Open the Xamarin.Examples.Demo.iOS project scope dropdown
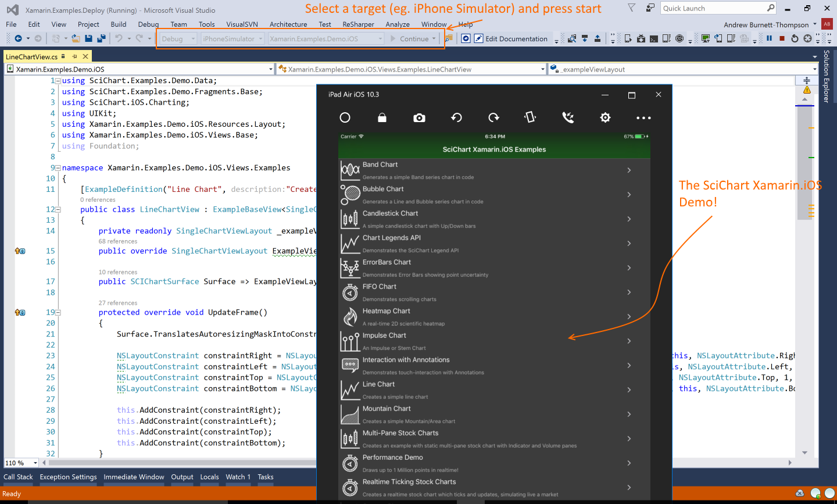This screenshot has height=504, width=837. [139, 69]
